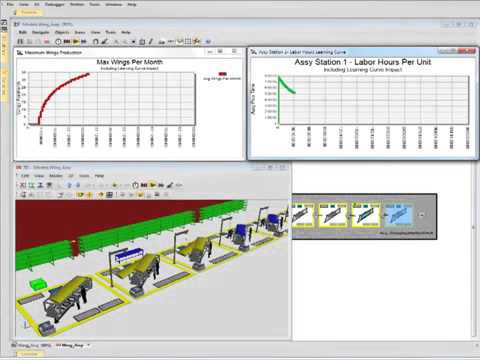
Task: Click the Assy Station 1 - Labor Hours Per Unit title
Action: click(x=363, y=62)
